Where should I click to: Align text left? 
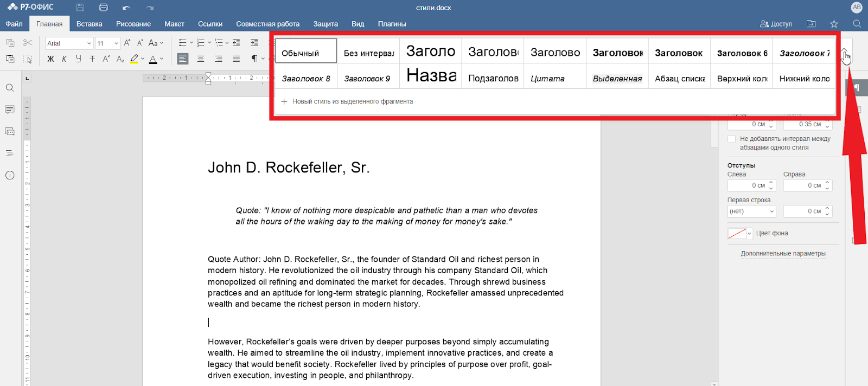pos(183,59)
